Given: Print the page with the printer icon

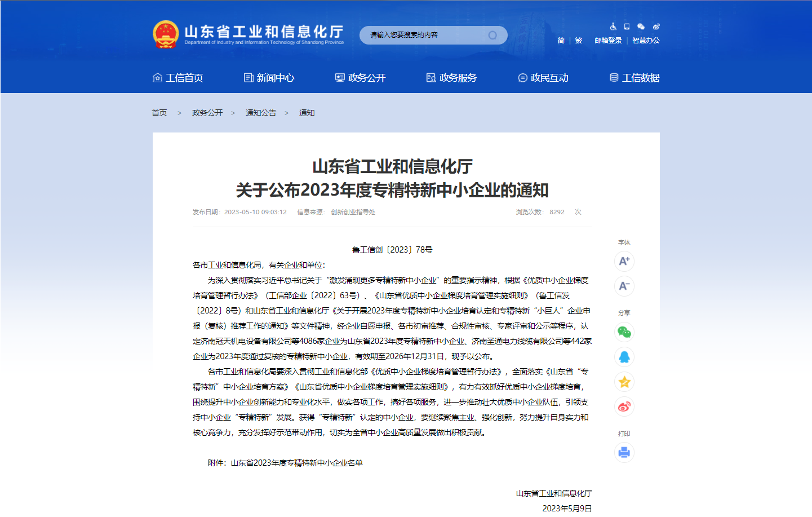Looking at the screenshot, I should point(624,452).
